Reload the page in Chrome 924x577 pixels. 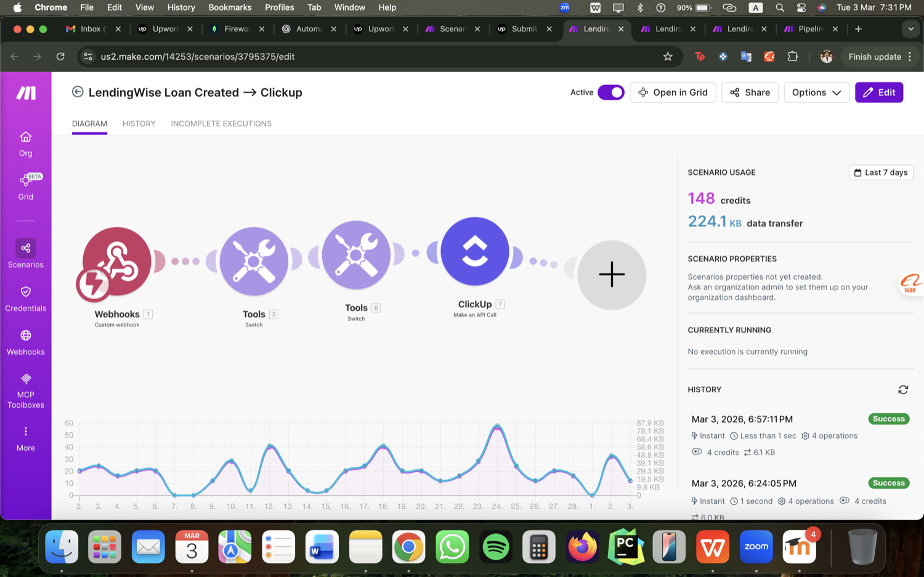click(60, 57)
